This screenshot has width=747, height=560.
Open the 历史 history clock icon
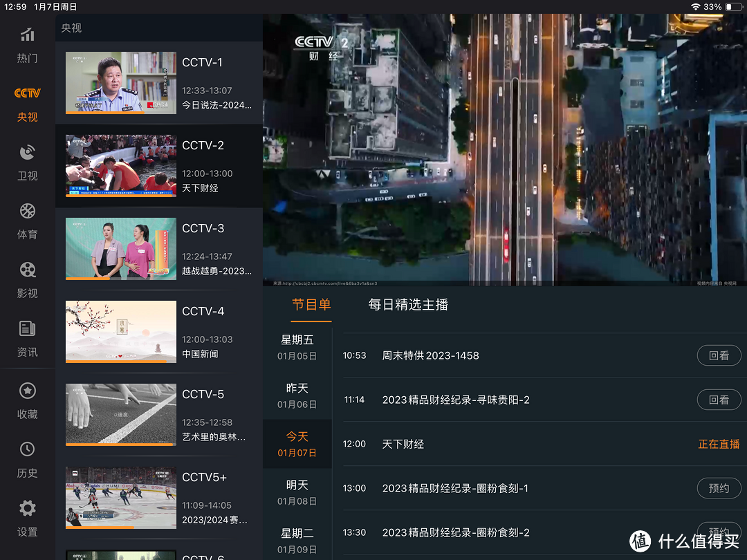[27, 449]
